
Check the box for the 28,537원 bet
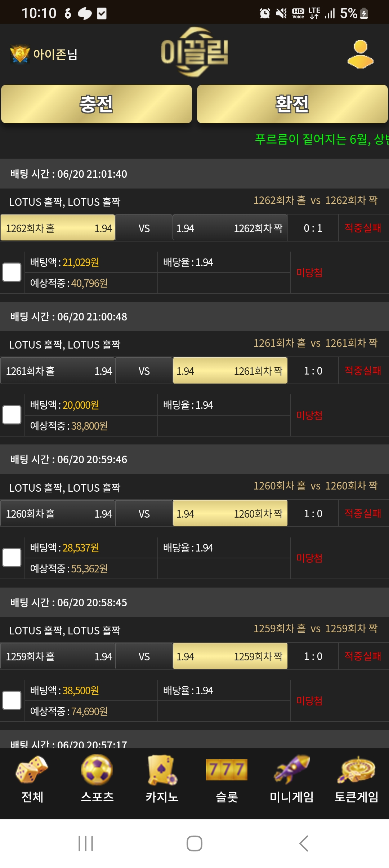pos(12,558)
